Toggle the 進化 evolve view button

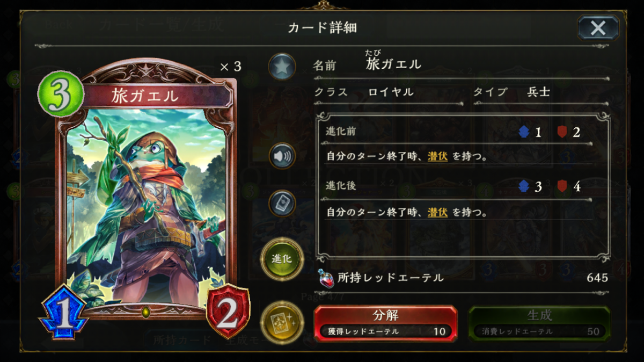pyautogui.click(x=282, y=258)
